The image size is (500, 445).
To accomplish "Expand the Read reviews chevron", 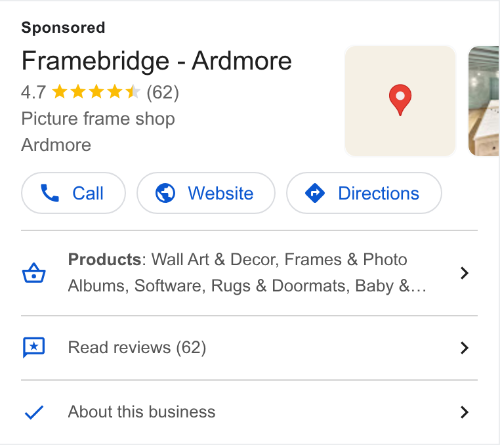I will (464, 348).
